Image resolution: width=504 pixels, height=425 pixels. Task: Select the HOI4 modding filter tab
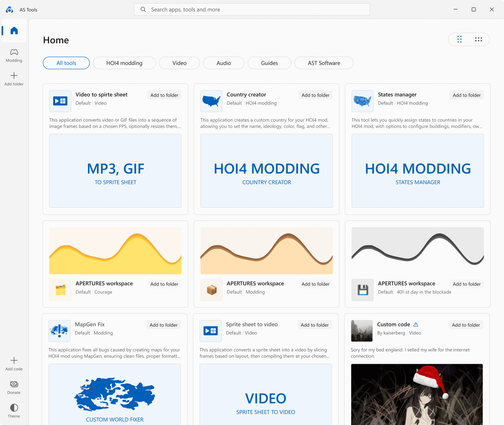click(124, 63)
